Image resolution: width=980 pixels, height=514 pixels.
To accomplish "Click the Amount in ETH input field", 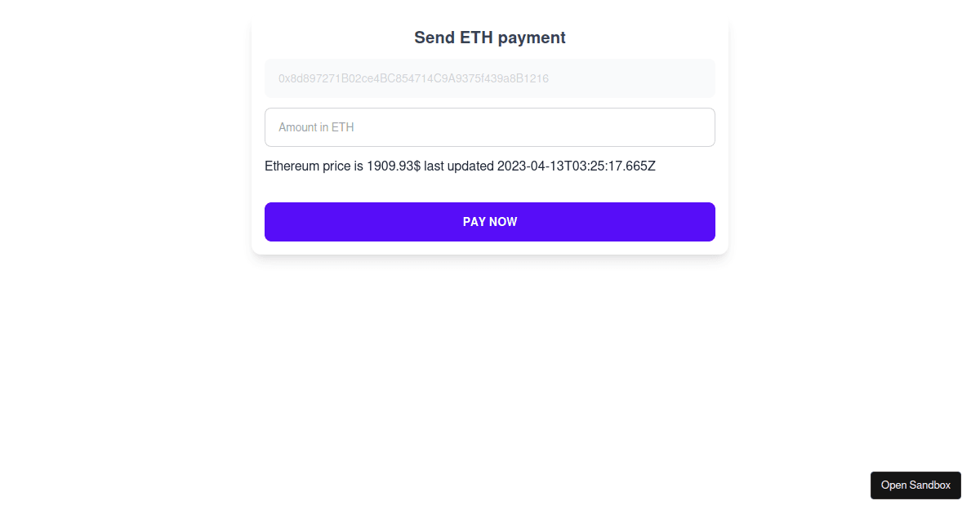I will (490, 127).
